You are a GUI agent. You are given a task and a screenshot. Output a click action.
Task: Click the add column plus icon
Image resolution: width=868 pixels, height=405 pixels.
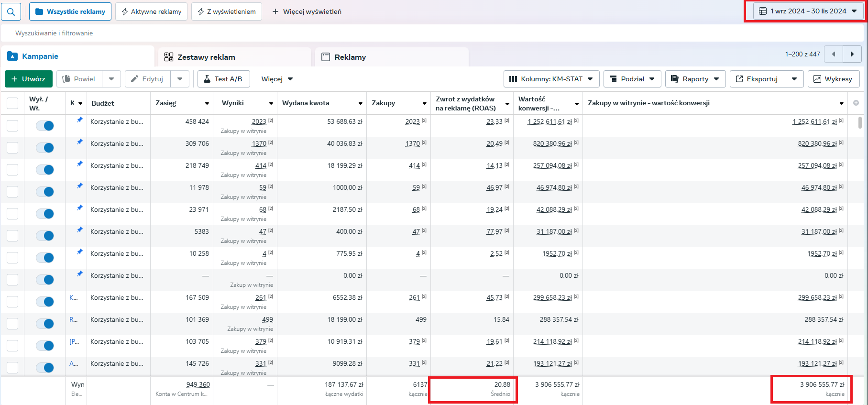856,103
